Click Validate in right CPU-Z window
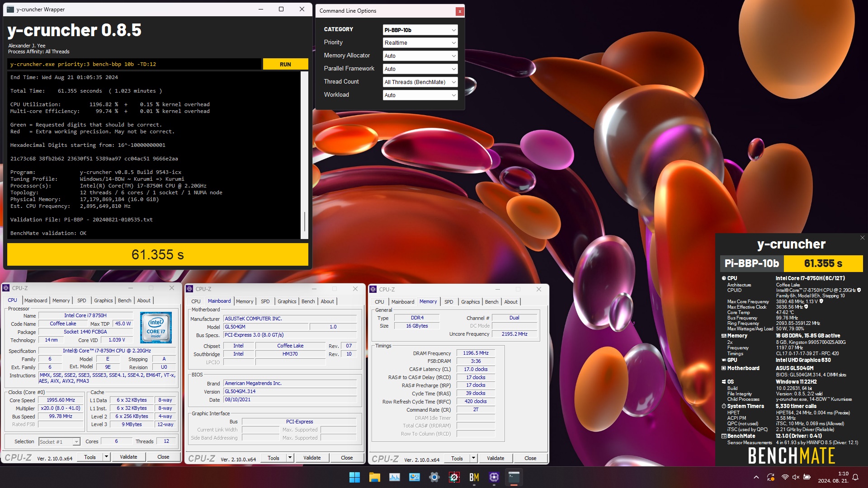The height and width of the screenshot is (488, 868). click(495, 458)
